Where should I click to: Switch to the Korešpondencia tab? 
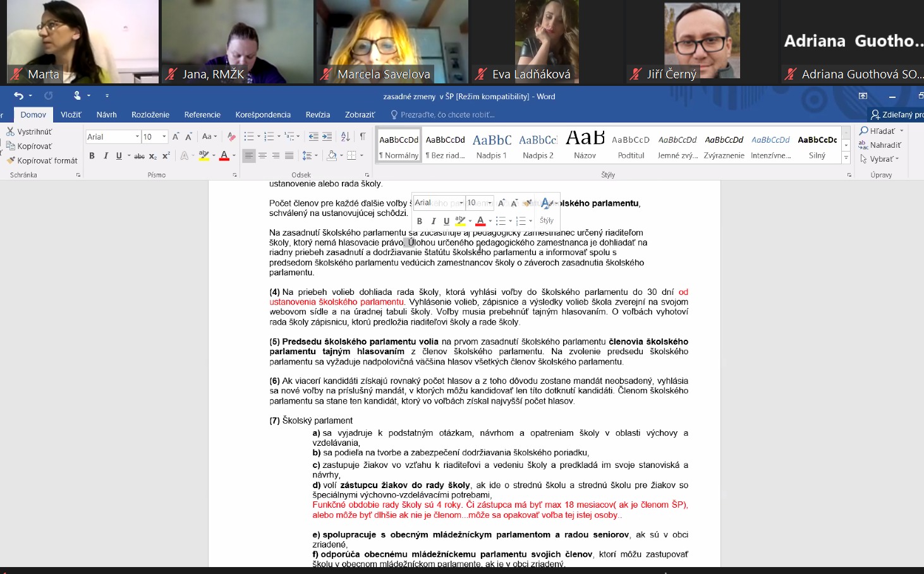[x=263, y=114]
